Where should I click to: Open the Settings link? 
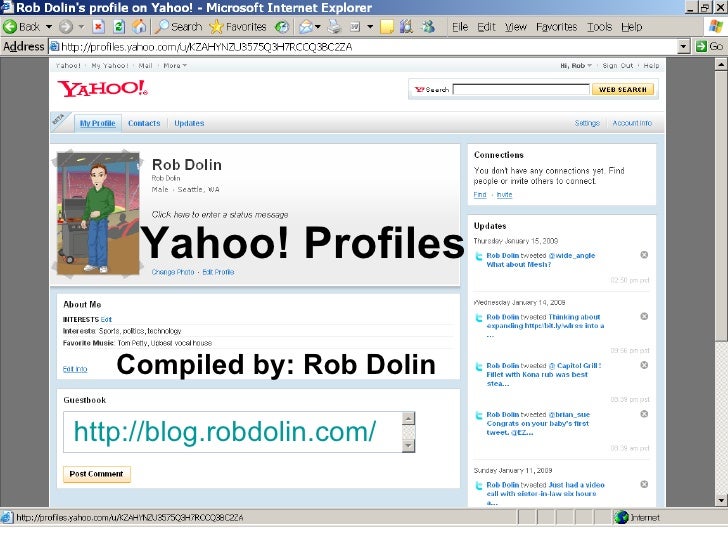coord(587,123)
